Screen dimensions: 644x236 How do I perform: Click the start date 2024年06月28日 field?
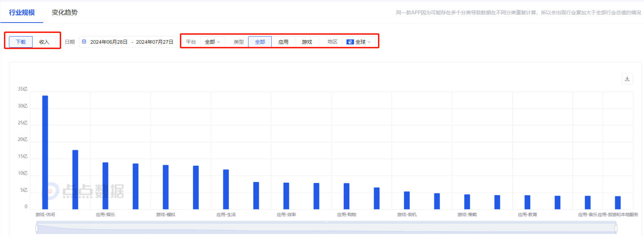109,42
